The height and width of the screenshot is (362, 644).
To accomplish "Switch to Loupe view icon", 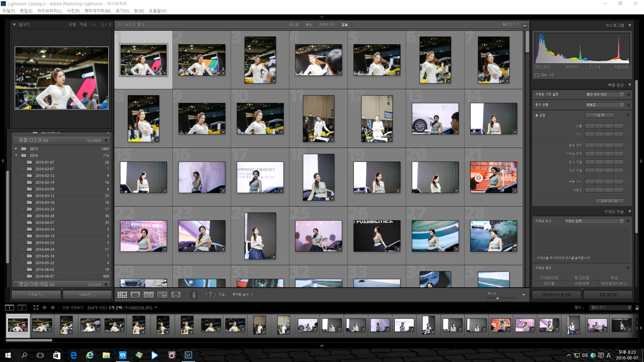I will [136, 295].
